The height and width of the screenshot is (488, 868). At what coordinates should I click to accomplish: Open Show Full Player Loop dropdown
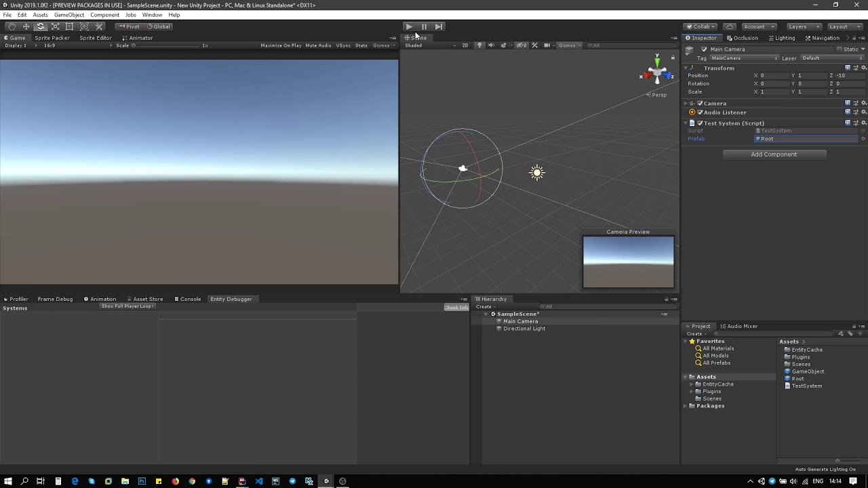point(128,306)
